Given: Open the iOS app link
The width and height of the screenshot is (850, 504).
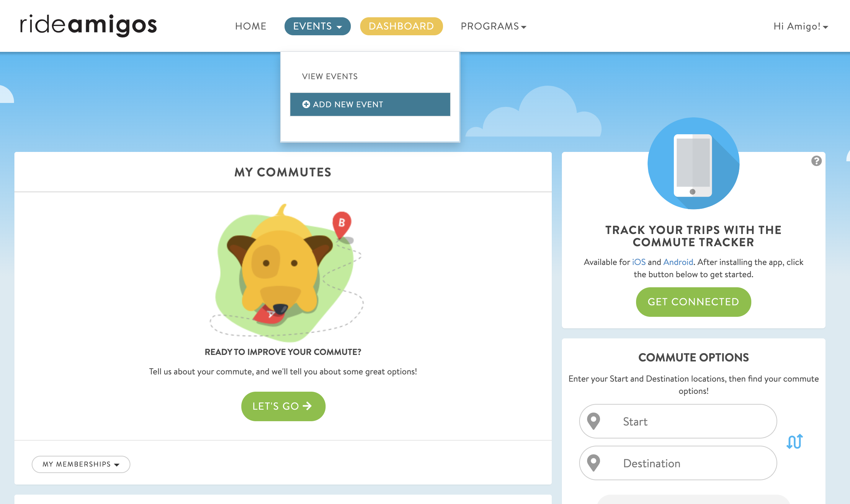Looking at the screenshot, I should (x=639, y=262).
